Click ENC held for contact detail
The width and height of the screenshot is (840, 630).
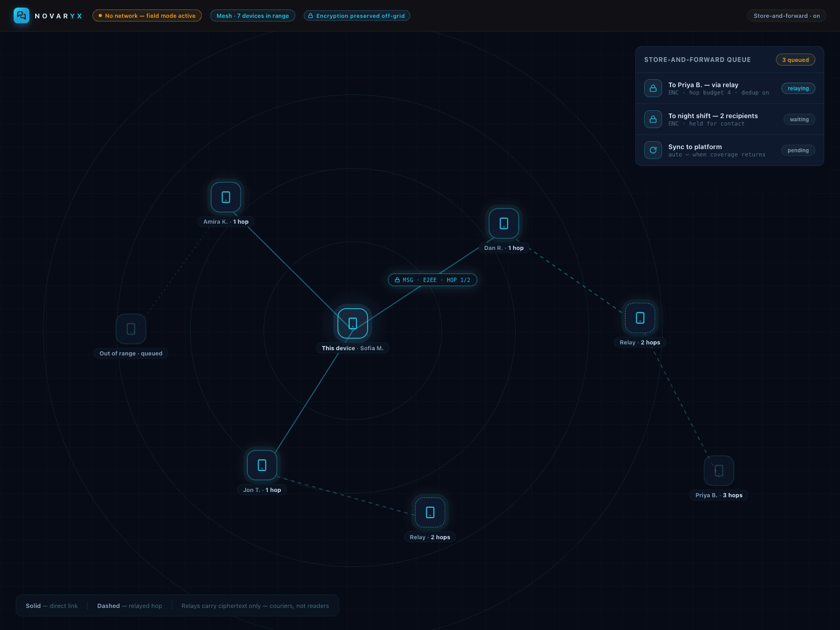click(x=706, y=124)
